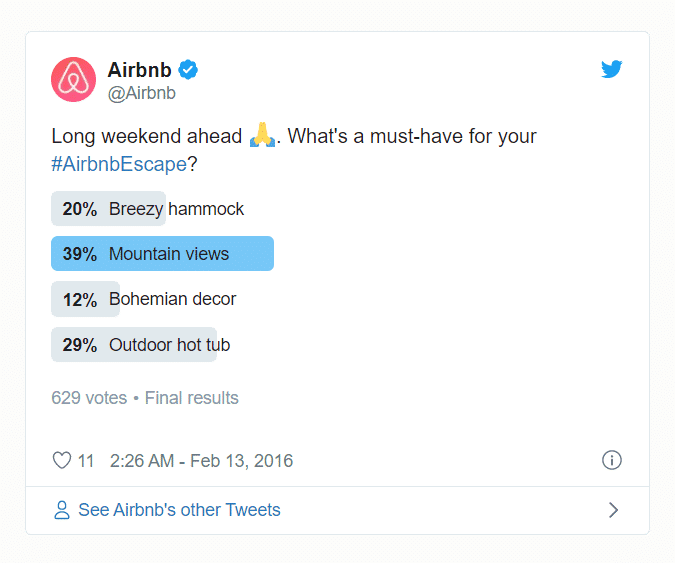Open See Airbnb's other Tweets link
This screenshot has width=675, height=563.
coord(179,510)
